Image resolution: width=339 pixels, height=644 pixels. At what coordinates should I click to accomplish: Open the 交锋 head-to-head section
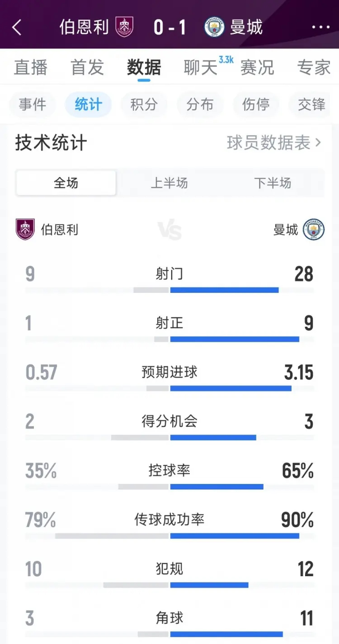[310, 105]
